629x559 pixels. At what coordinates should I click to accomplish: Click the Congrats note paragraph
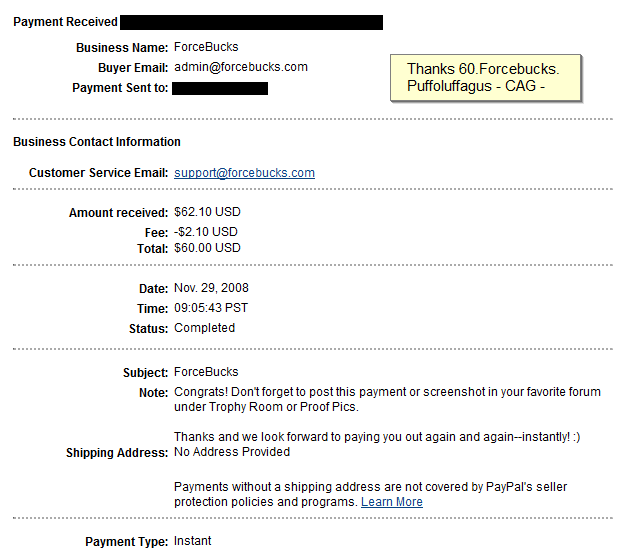[387, 399]
